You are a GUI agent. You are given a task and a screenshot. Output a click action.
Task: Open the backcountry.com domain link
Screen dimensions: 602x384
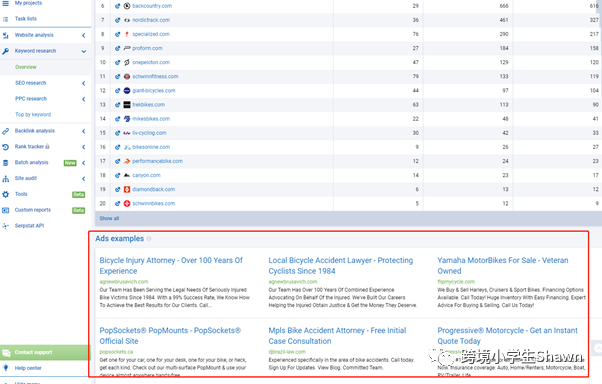tap(152, 6)
